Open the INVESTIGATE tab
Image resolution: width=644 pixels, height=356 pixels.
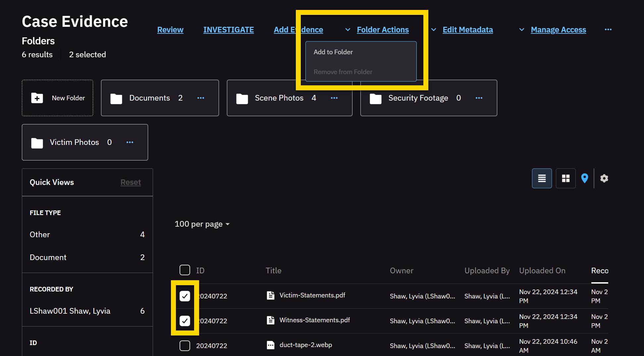(228, 30)
